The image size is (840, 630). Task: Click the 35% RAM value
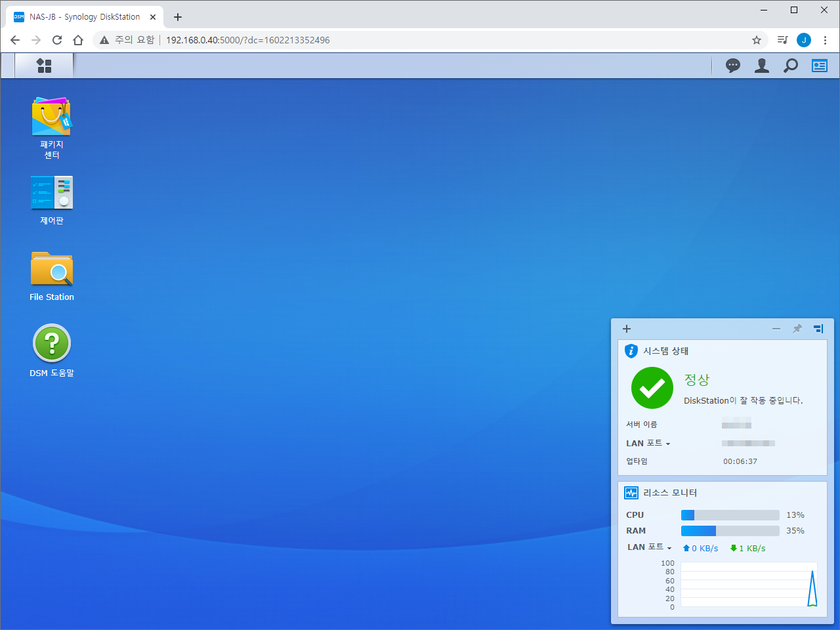click(x=795, y=531)
